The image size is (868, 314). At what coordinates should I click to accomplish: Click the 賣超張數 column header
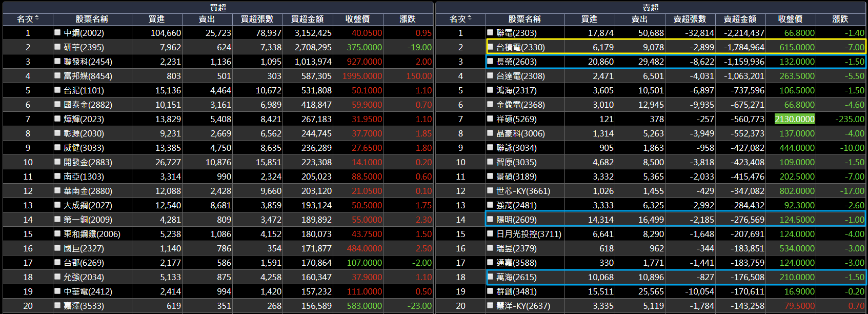(690, 19)
